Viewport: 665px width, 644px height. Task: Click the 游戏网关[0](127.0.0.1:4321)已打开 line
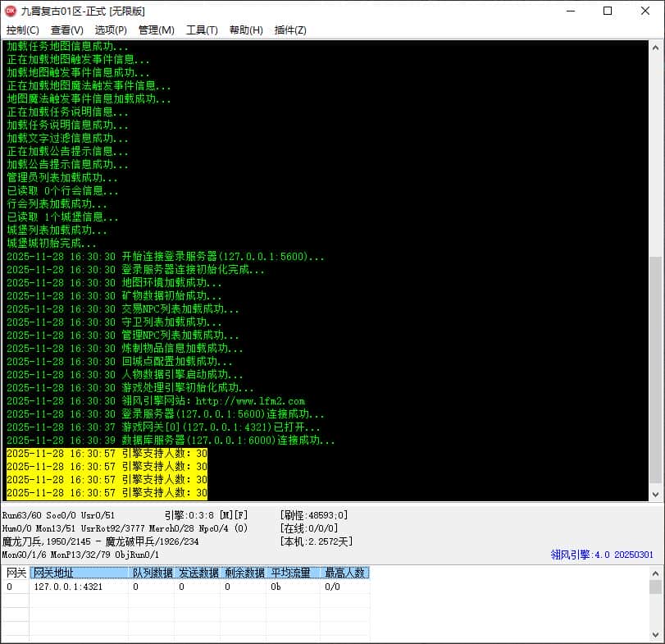[x=163, y=427]
